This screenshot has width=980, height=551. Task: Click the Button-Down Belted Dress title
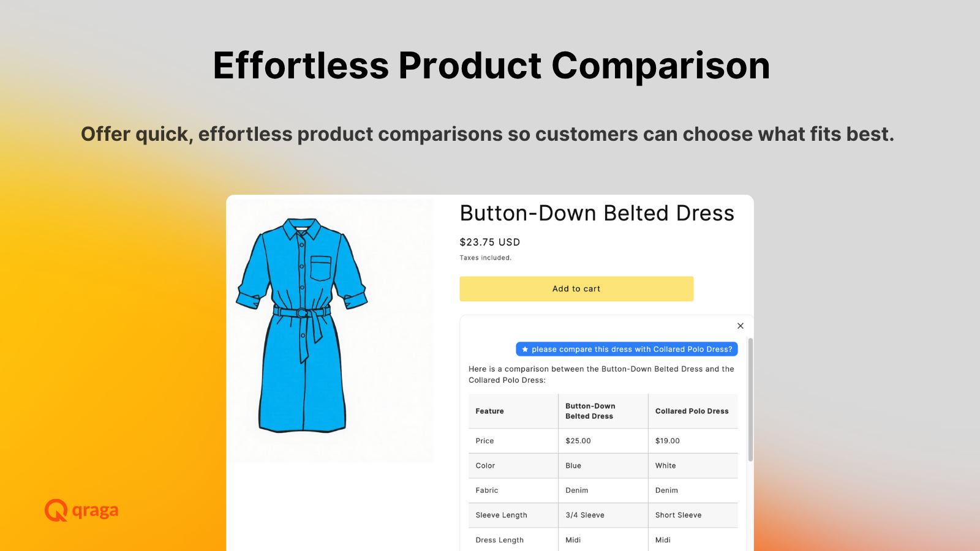tap(597, 213)
